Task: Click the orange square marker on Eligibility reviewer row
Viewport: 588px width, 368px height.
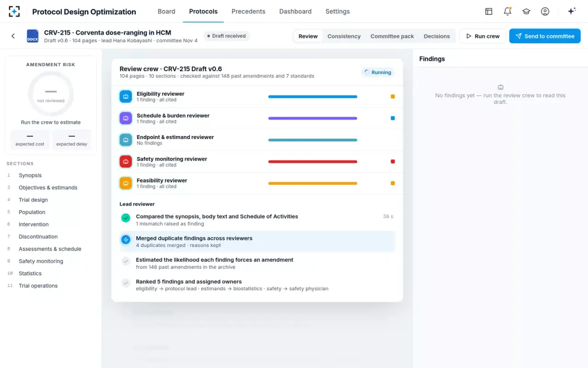Action: [393, 97]
